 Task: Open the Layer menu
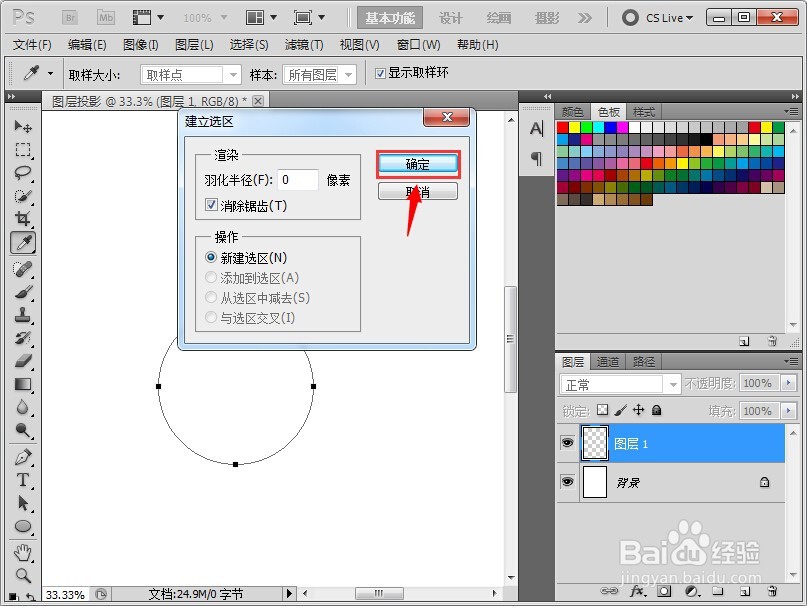point(194,45)
